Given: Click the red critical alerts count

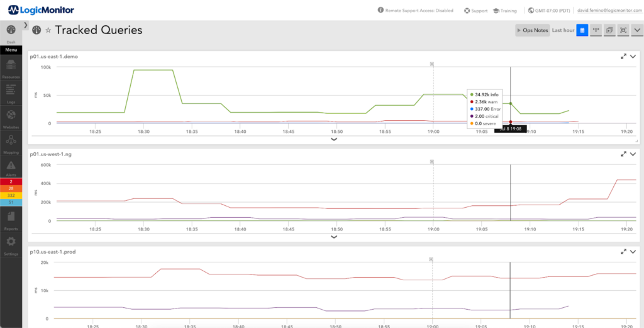Looking at the screenshot, I should [11, 181].
